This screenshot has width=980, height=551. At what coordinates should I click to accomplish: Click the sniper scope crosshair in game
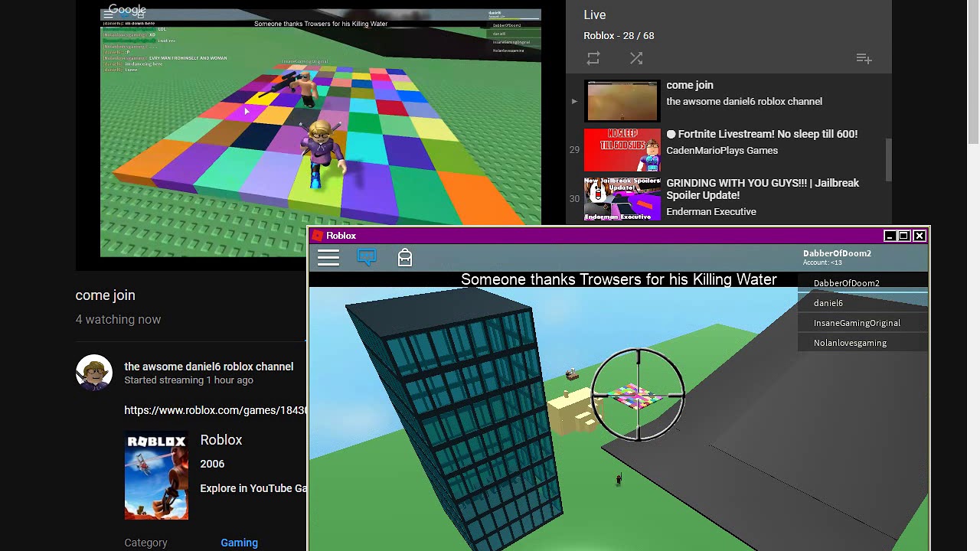(x=638, y=395)
